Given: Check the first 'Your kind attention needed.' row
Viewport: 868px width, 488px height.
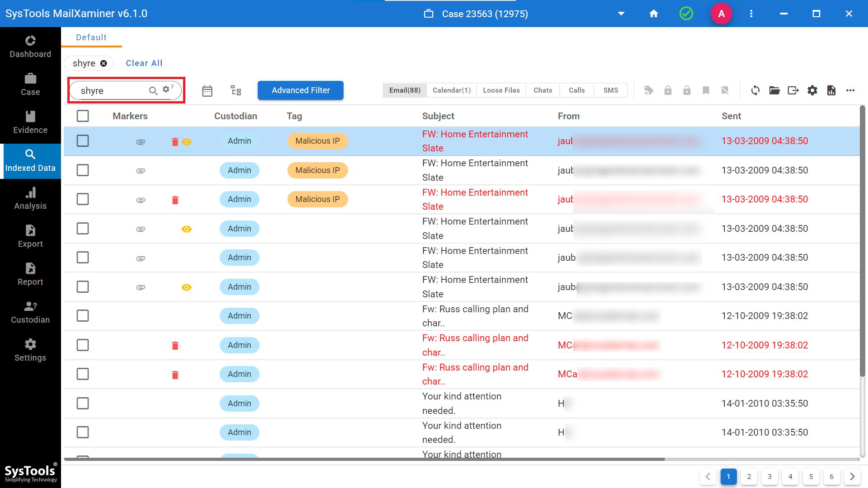Looking at the screenshot, I should (x=83, y=404).
